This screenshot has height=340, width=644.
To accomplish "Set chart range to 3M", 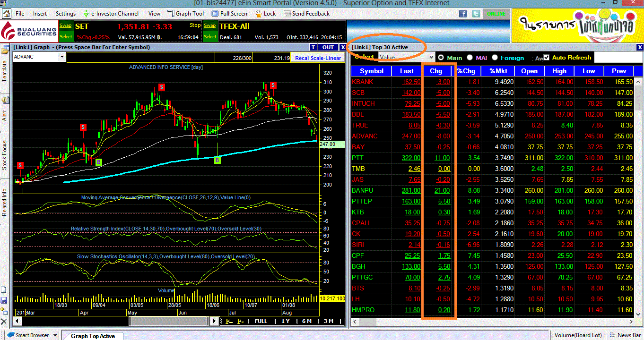I will click(328, 322).
